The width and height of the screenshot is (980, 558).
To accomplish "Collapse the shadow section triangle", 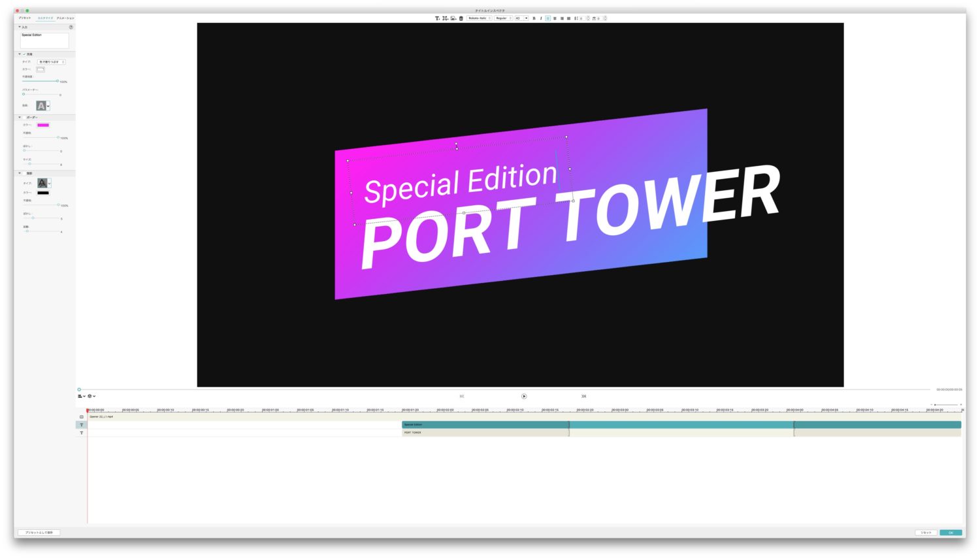I will pyautogui.click(x=20, y=173).
